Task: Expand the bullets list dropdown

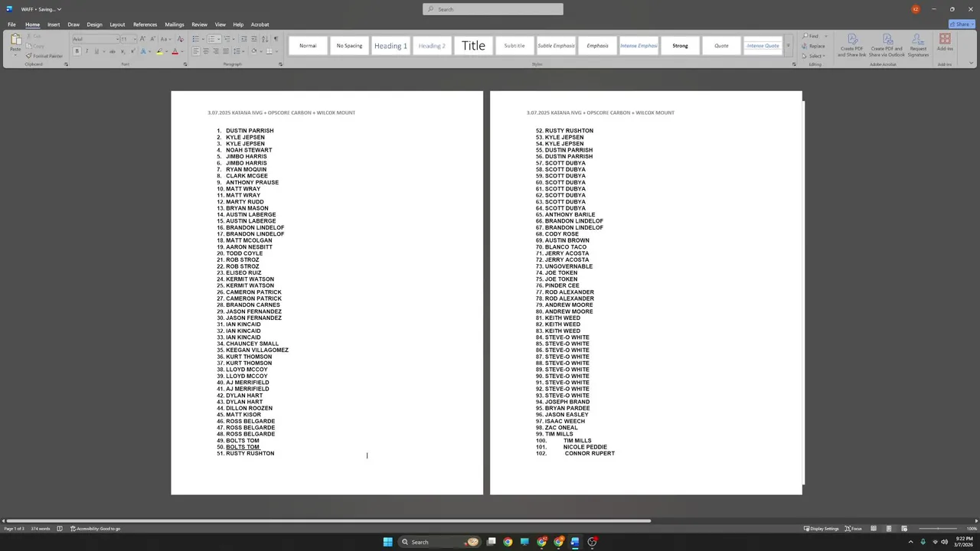Action: click(x=202, y=39)
